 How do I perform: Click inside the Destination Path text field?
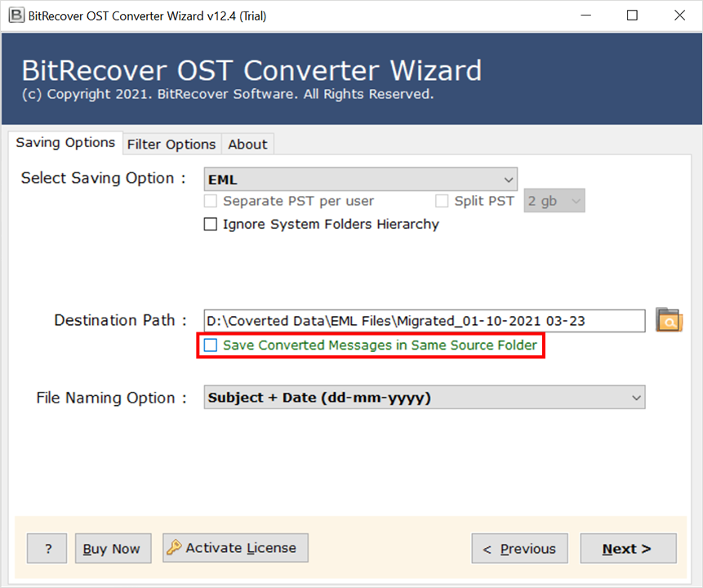pos(424,321)
